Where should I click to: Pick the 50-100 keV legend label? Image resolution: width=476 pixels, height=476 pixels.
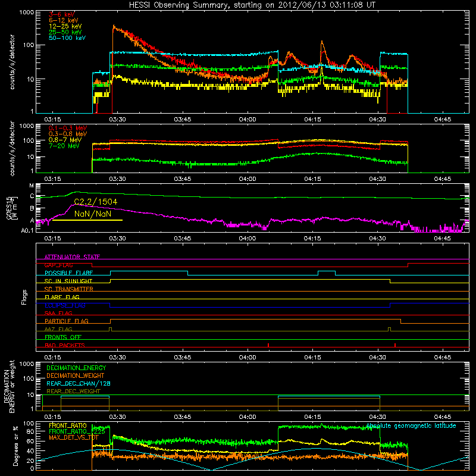tap(67, 38)
